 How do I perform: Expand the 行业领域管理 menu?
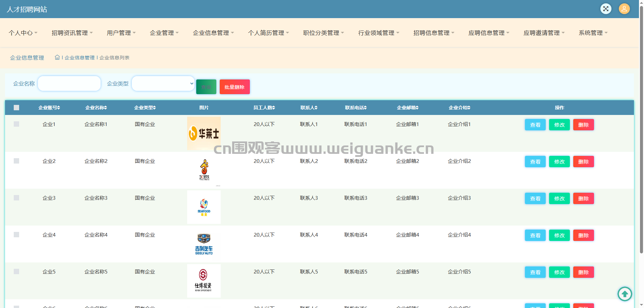[379, 33]
